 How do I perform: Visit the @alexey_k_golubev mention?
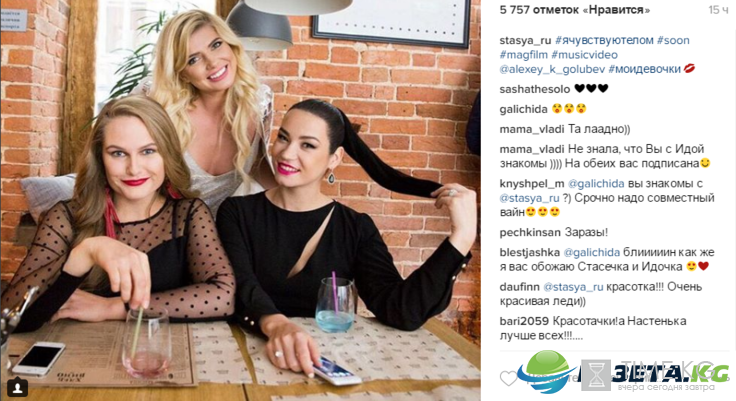click(x=552, y=69)
